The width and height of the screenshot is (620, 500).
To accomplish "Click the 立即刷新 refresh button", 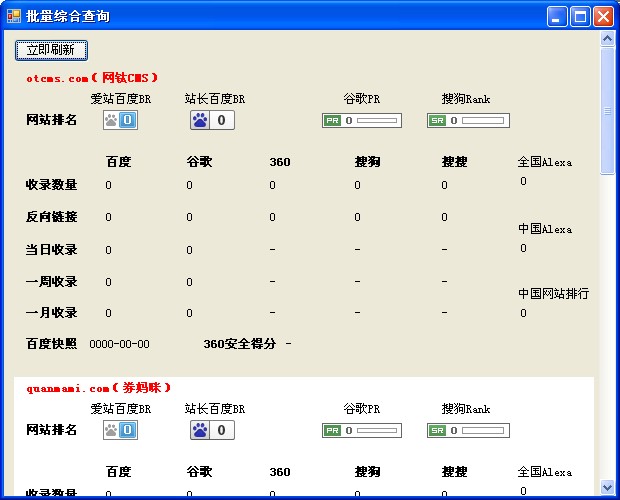I will coord(51,50).
